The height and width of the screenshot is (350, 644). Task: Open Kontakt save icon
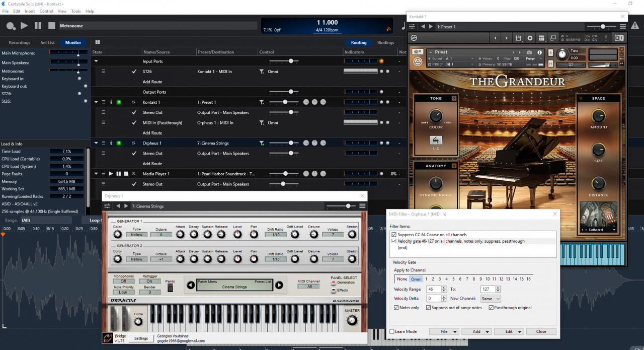point(518,38)
